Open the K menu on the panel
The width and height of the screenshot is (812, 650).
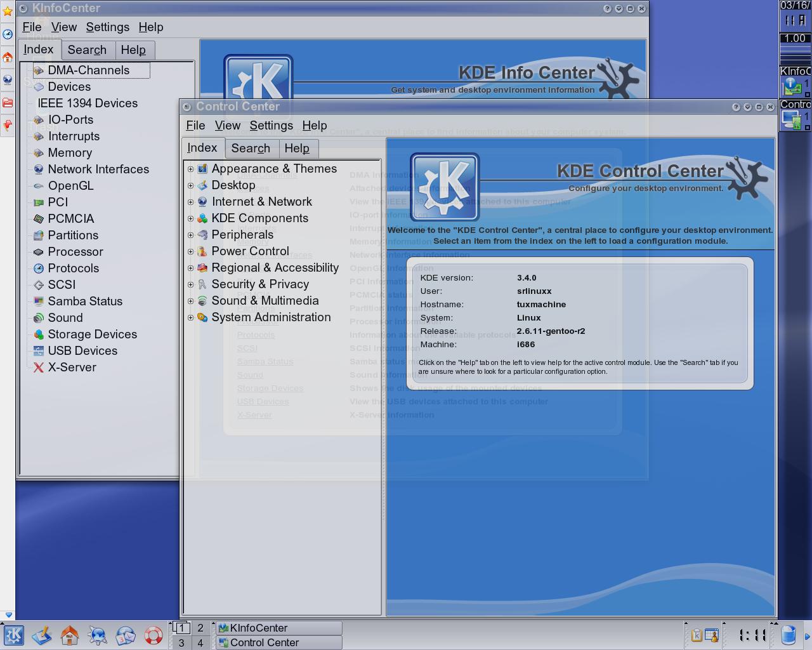pos(13,635)
